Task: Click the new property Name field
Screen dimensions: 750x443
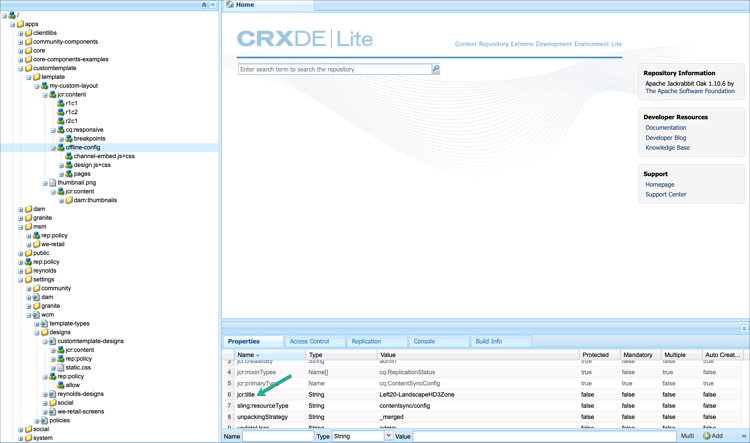Action: (x=278, y=436)
